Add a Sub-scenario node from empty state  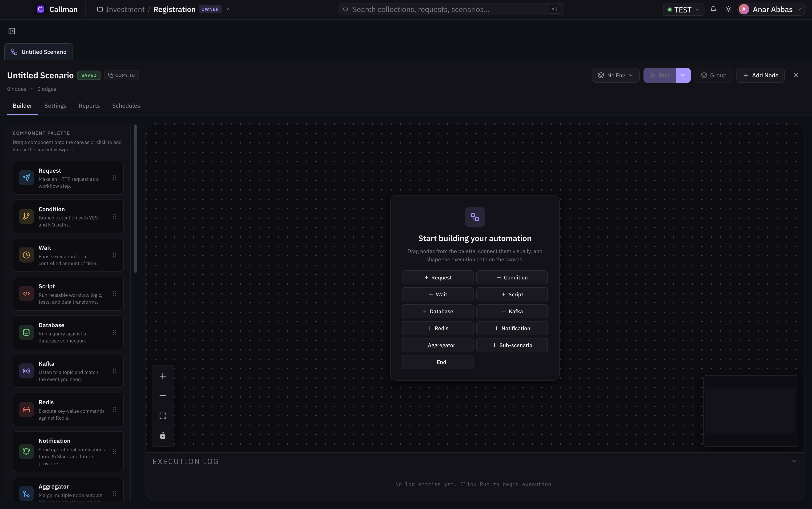(512, 345)
